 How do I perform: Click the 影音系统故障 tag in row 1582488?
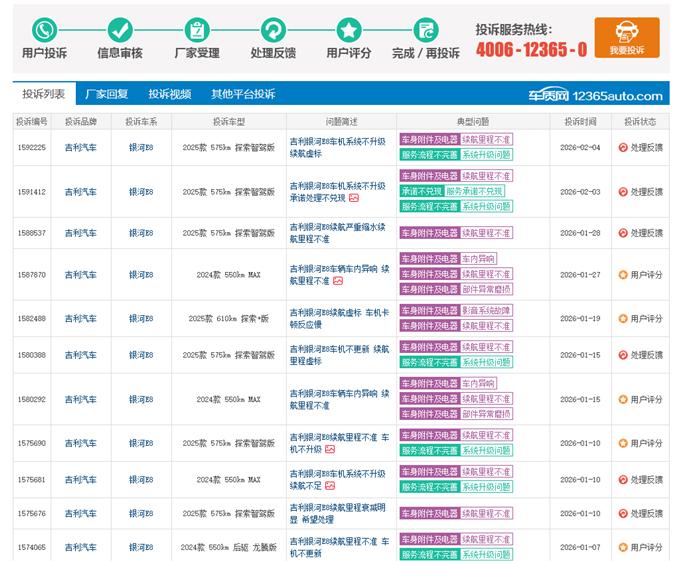486,310
